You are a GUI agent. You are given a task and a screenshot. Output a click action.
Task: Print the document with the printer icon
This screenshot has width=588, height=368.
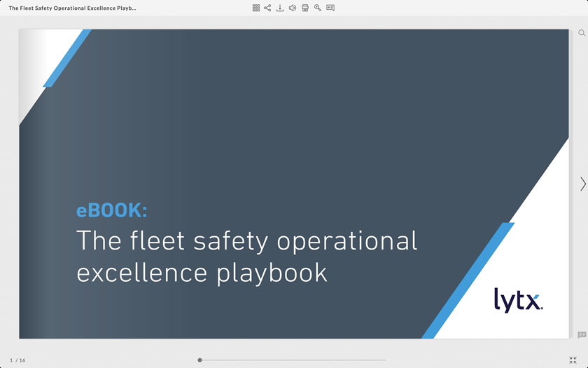point(305,8)
